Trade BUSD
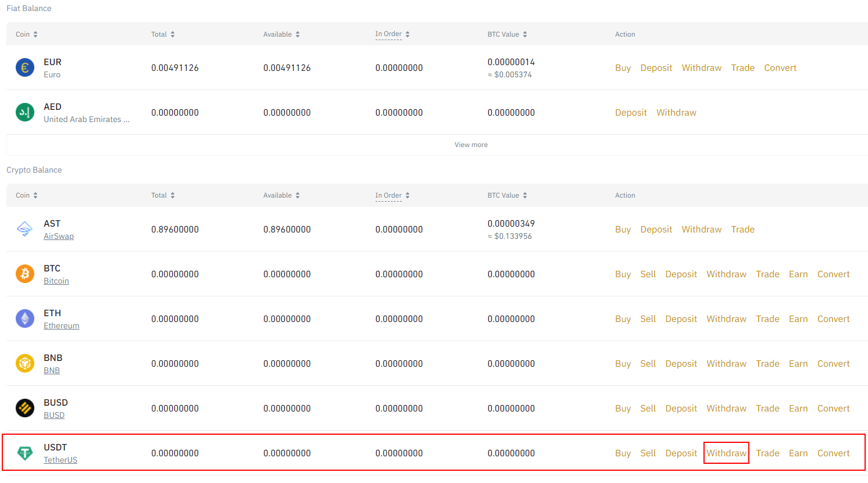 tap(767, 409)
